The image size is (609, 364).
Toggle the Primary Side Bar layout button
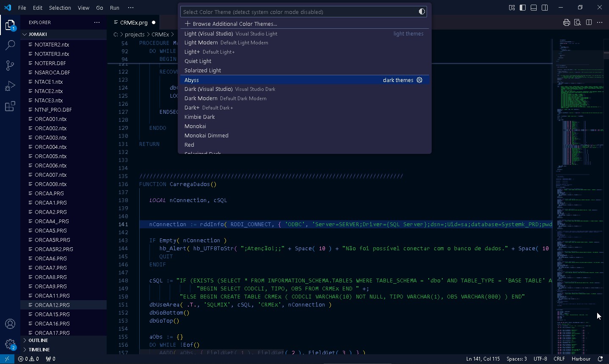click(523, 8)
